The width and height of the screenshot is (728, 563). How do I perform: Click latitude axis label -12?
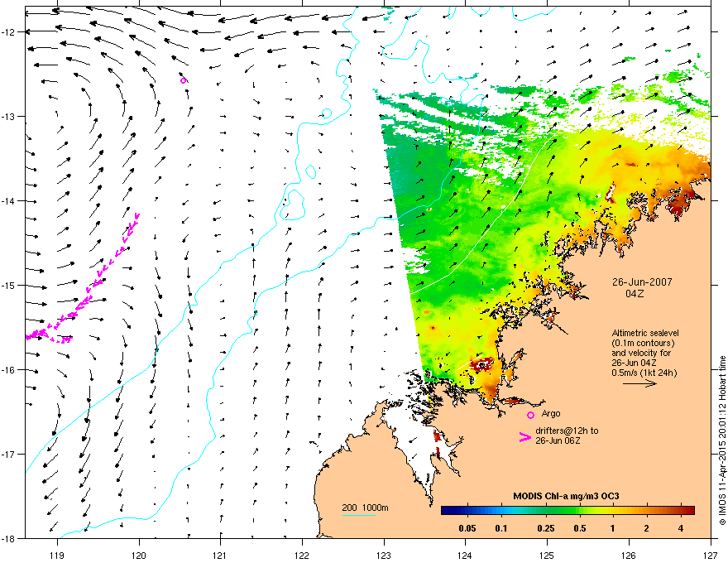[8, 31]
